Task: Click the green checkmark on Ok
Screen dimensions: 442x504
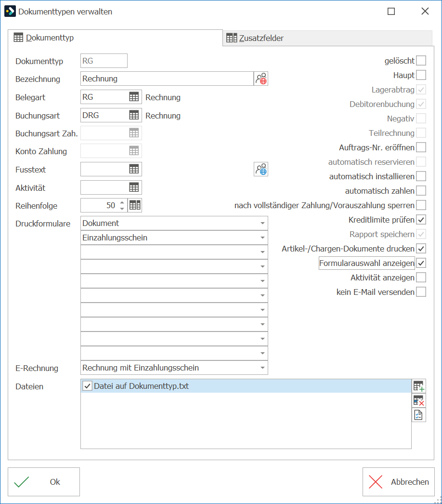Action: tap(22, 482)
